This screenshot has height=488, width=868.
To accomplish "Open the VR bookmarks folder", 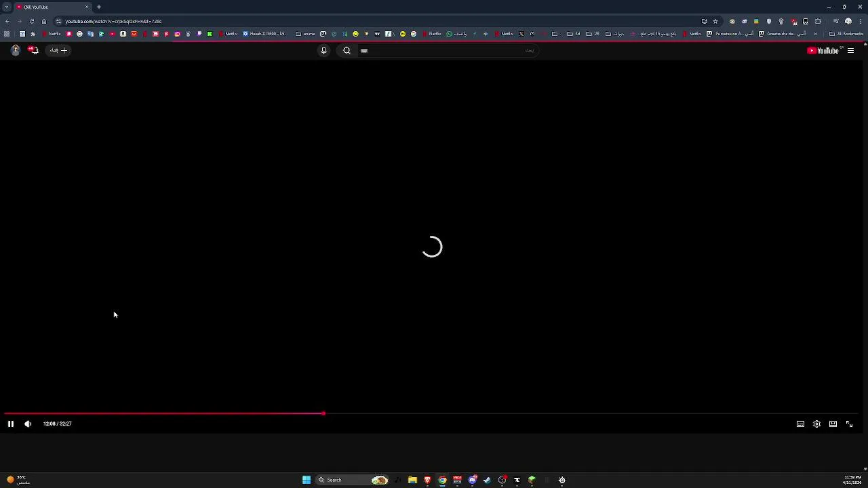I will point(593,34).
